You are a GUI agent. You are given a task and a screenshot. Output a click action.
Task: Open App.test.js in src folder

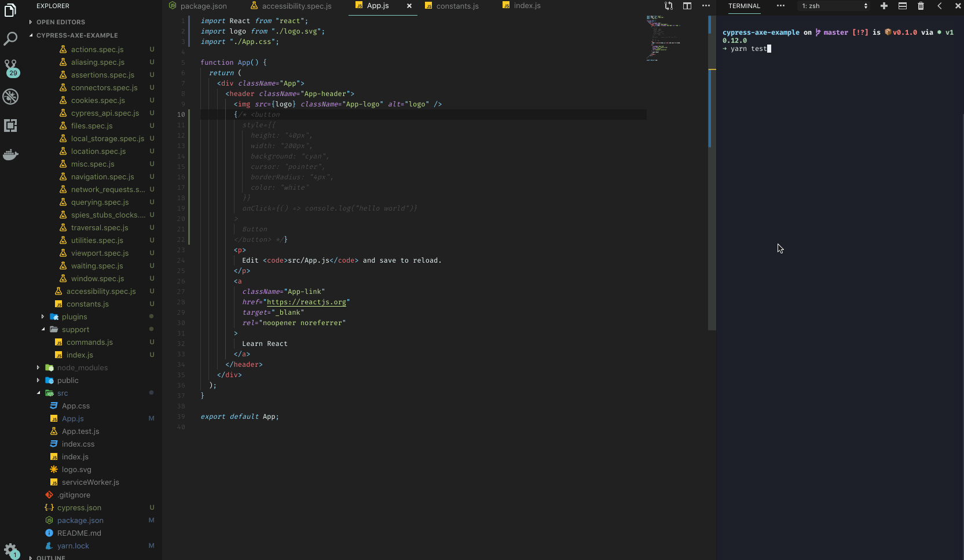[x=80, y=432]
